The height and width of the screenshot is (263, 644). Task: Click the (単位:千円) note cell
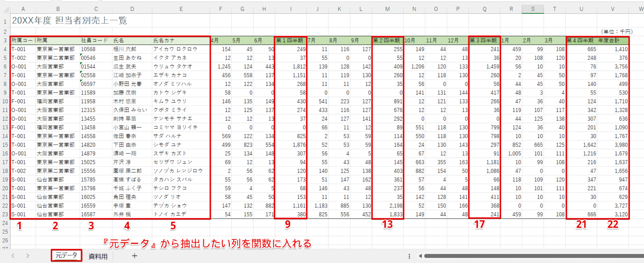click(x=616, y=32)
